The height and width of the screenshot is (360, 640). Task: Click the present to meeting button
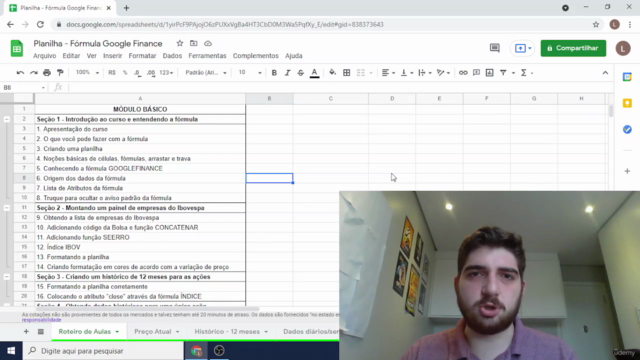tap(522, 48)
